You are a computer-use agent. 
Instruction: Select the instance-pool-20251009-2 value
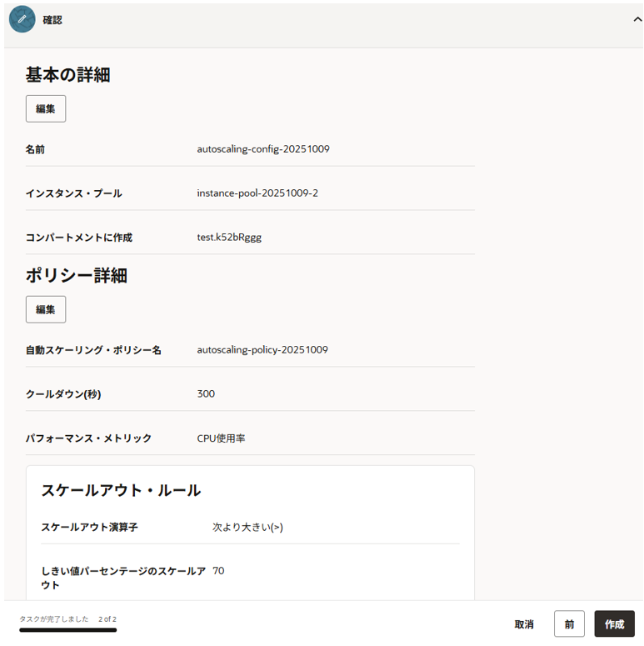point(257,193)
